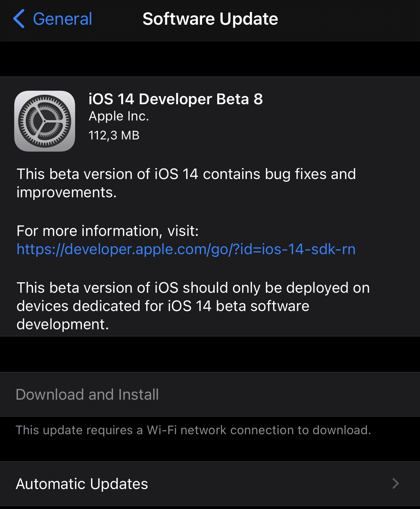Open Automatic Updates row
The width and height of the screenshot is (420, 509).
[210, 484]
